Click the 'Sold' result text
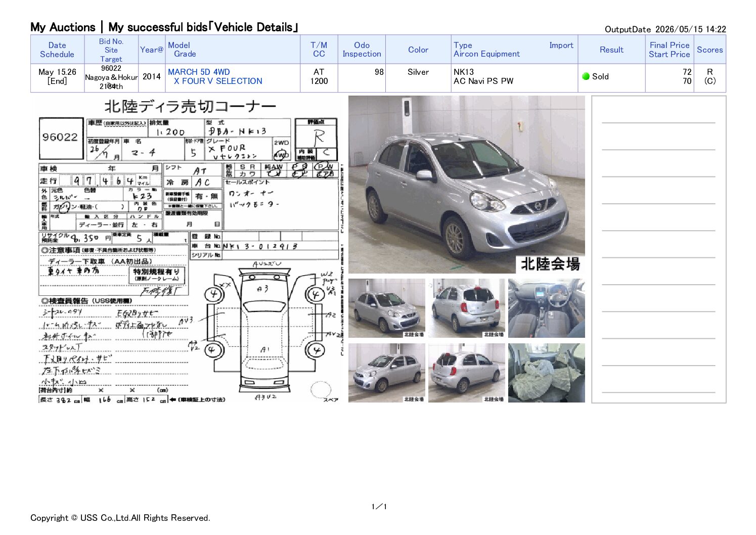The image size is (756, 535). (x=600, y=76)
